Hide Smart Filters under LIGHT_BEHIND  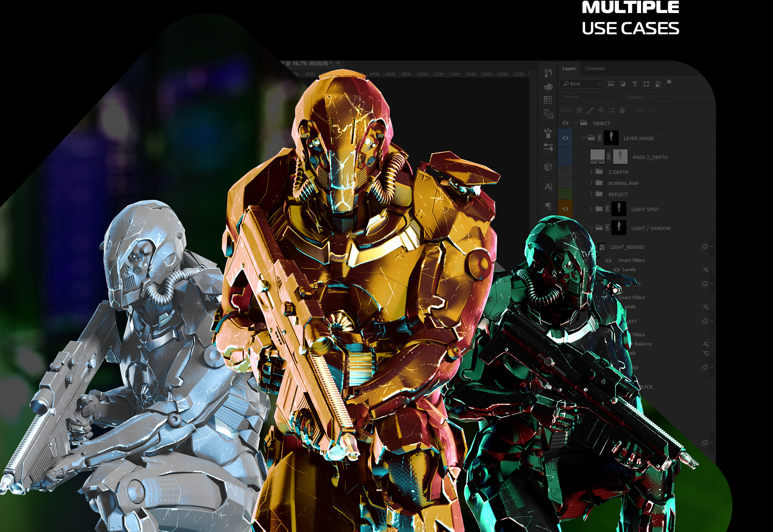[x=609, y=260]
